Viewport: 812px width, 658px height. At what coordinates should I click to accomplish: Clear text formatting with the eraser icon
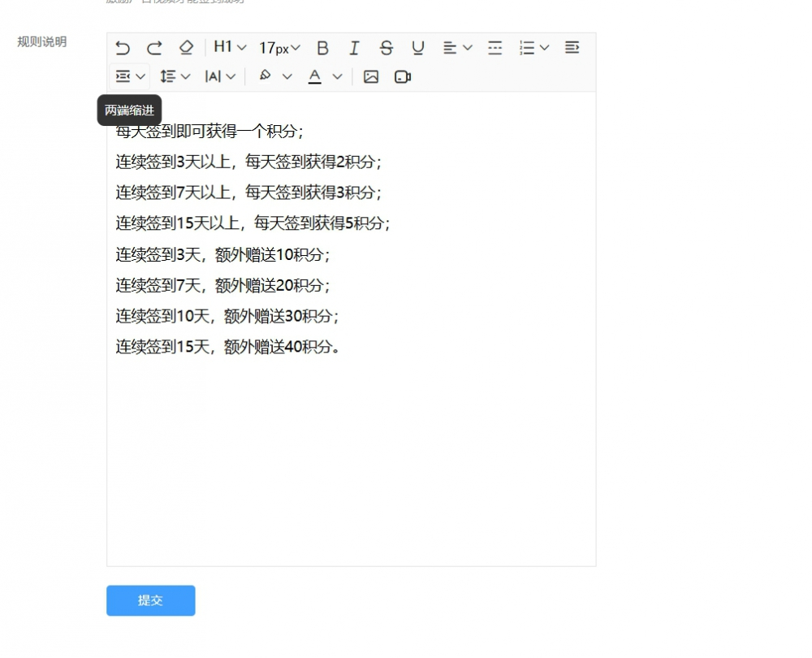click(x=186, y=48)
